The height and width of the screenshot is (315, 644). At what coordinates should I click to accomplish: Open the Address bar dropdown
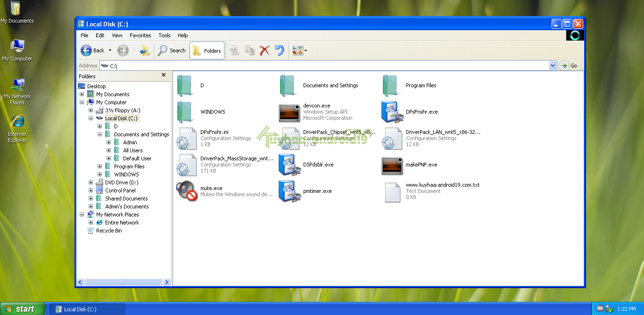pos(553,66)
